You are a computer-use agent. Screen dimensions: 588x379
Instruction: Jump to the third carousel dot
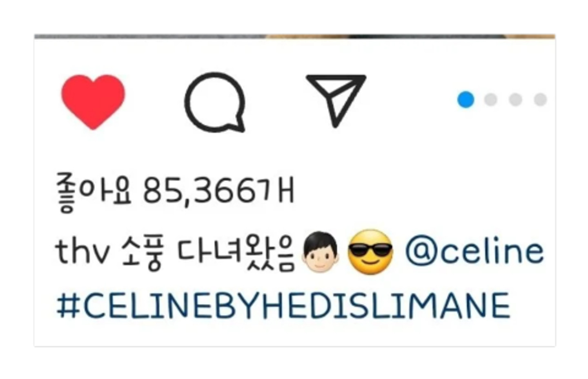click(515, 99)
